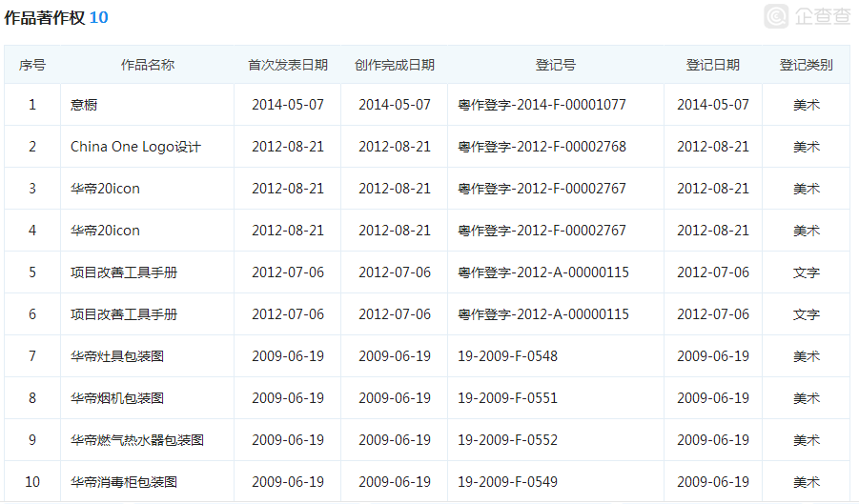Select 华帝20icon in the row numbered 3
This screenshot has width=859, height=504.
pos(105,189)
